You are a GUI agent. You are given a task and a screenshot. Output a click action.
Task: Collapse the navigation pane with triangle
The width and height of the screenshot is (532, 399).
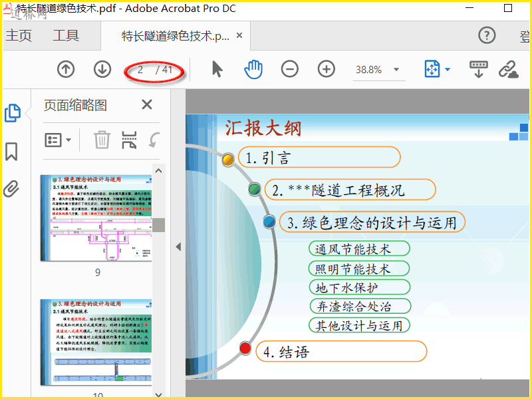(178, 247)
